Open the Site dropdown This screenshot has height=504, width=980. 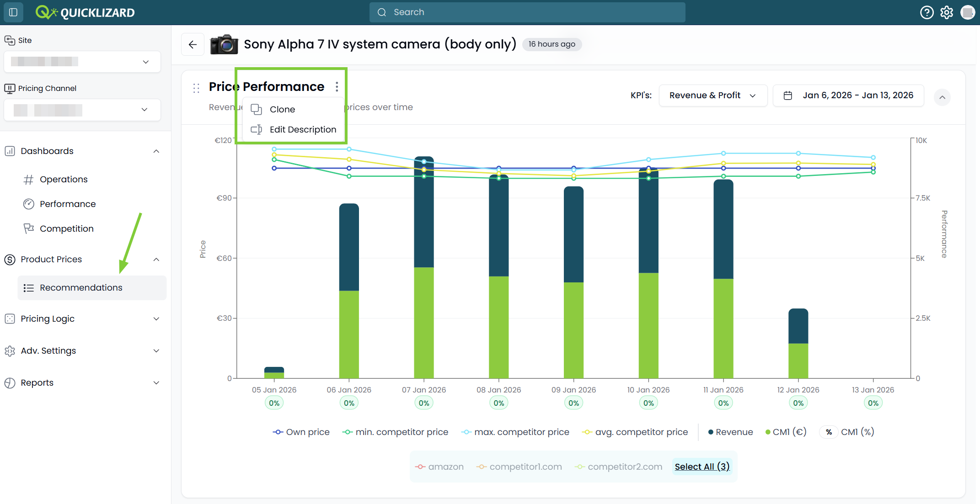point(82,62)
